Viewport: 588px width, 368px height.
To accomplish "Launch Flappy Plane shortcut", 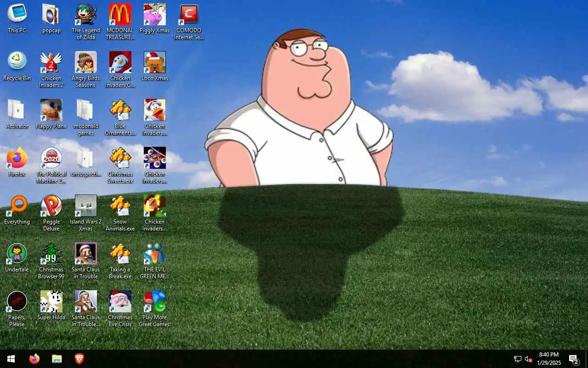I will (x=51, y=114).
